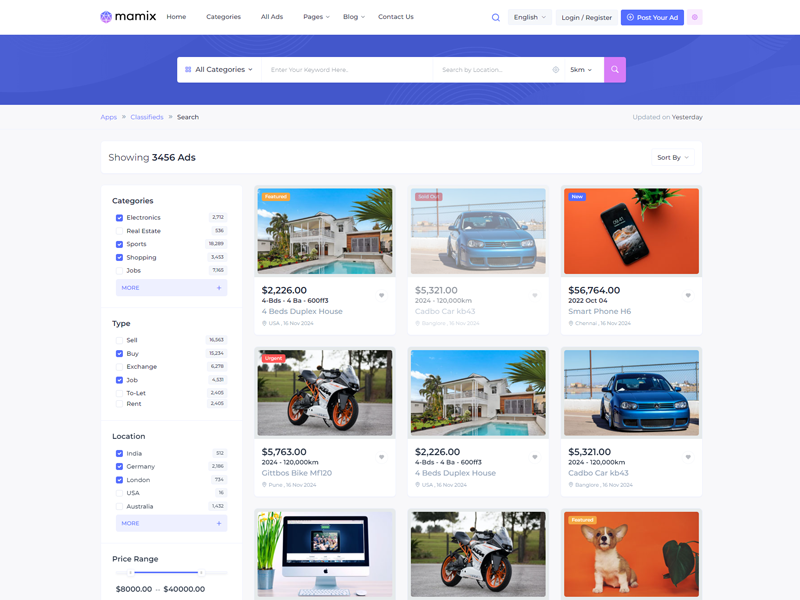Click the magnifier search icon in navbar
Image resolution: width=800 pixels, height=600 pixels.
tap(496, 17)
